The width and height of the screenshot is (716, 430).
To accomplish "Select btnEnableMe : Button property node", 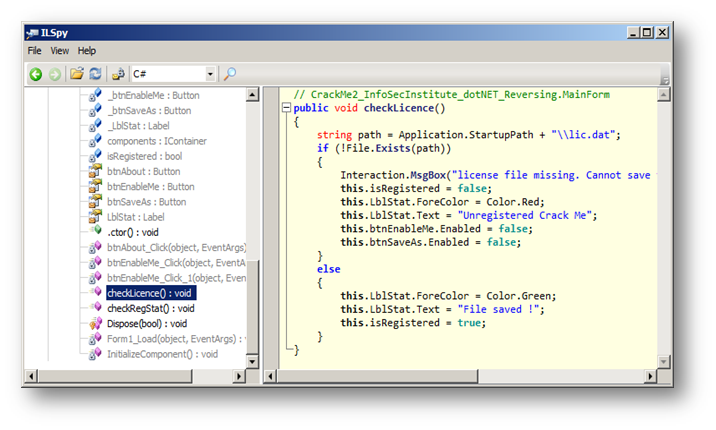I will [151, 187].
